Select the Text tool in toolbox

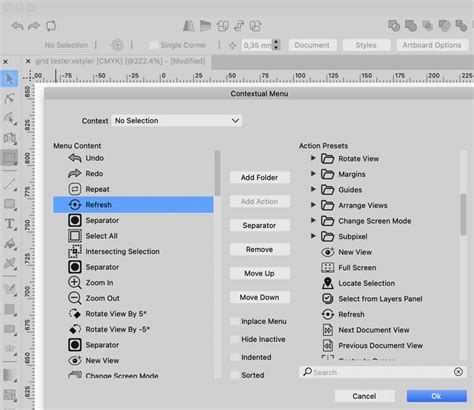9,224
